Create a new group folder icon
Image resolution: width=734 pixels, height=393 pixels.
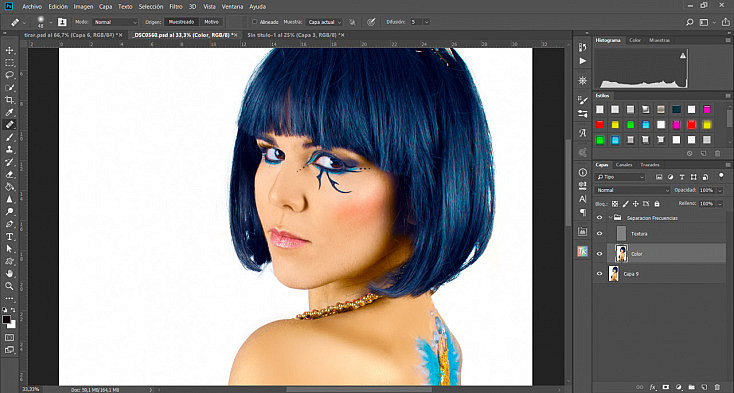(691, 387)
